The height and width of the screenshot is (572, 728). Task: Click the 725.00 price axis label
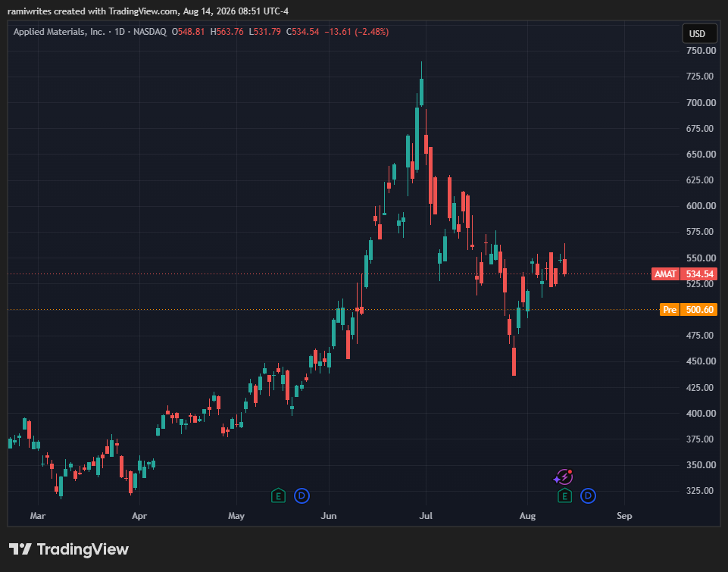[701, 77]
